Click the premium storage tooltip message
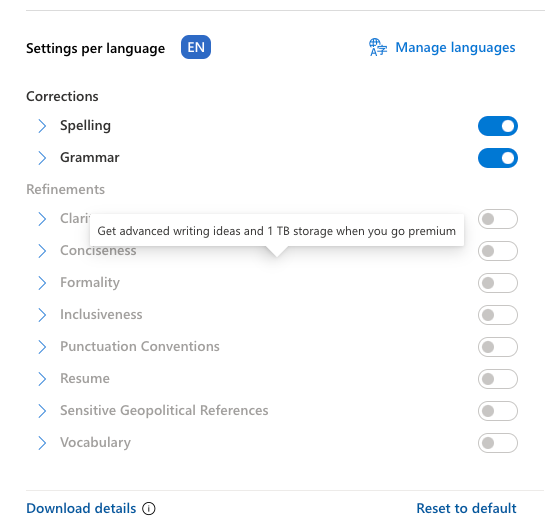 277,231
